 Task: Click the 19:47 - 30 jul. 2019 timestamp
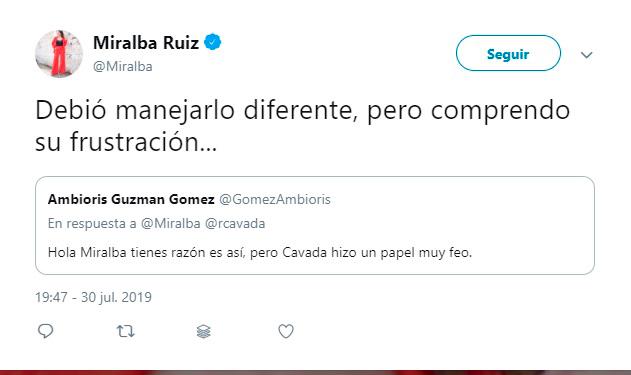(x=93, y=297)
